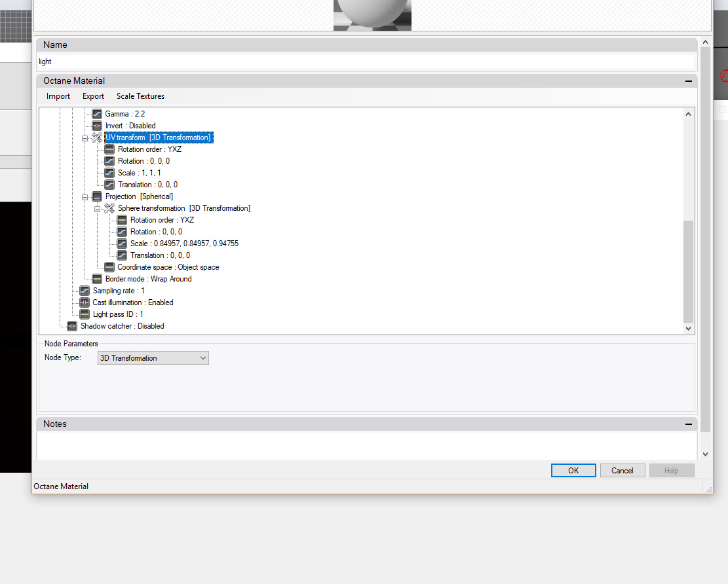
Task: Click the Shadow catcher node icon
Action: coord(71,326)
